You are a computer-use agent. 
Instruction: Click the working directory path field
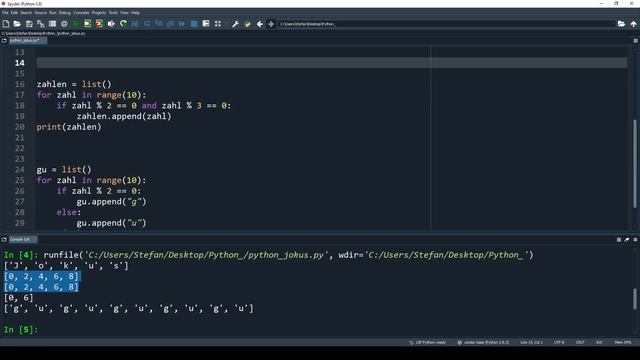click(x=446, y=24)
